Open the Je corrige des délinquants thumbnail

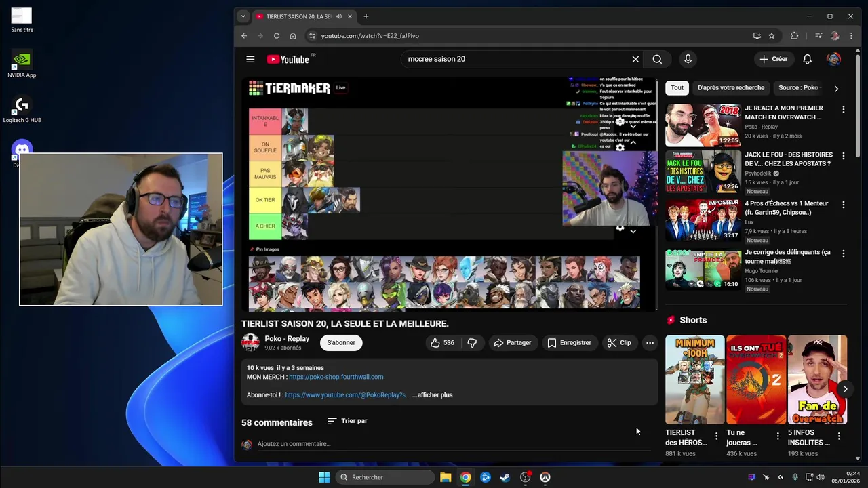point(703,270)
